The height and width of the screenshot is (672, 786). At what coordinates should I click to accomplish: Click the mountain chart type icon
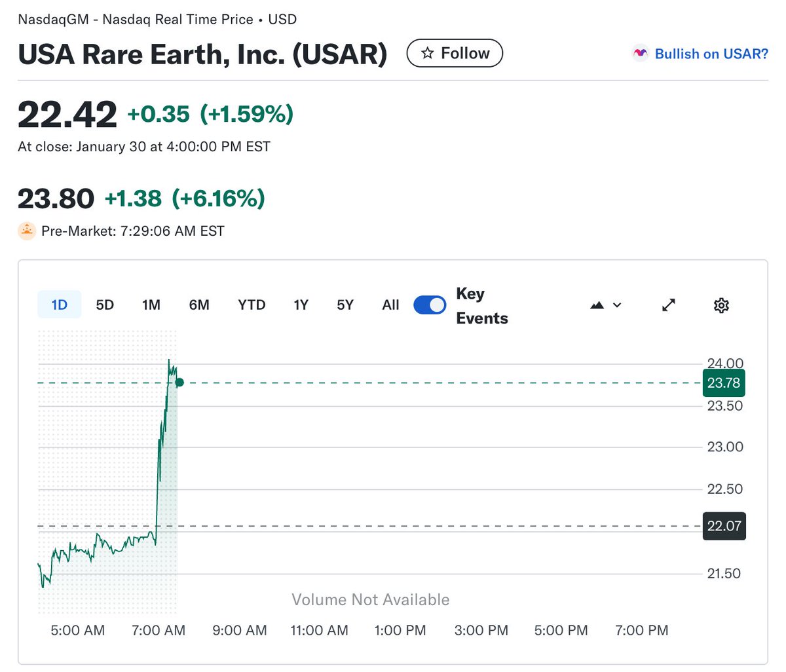[597, 305]
